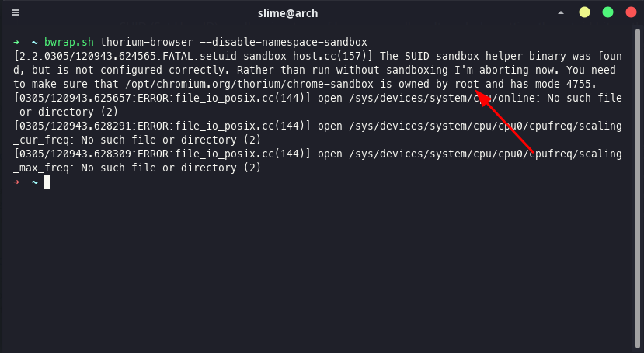The image size is (644, 353).
Task: Click the slime@arch window title
Action: pos(287,13)
